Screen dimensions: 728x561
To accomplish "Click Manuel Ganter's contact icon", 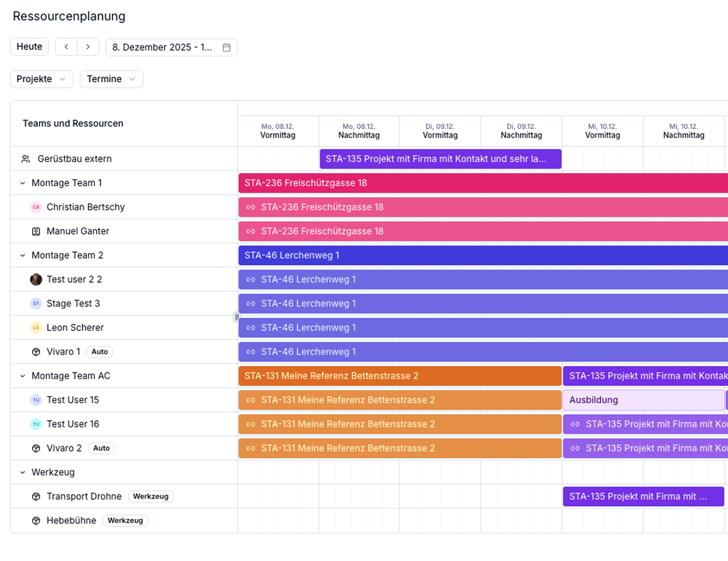I will click(36, 231).
